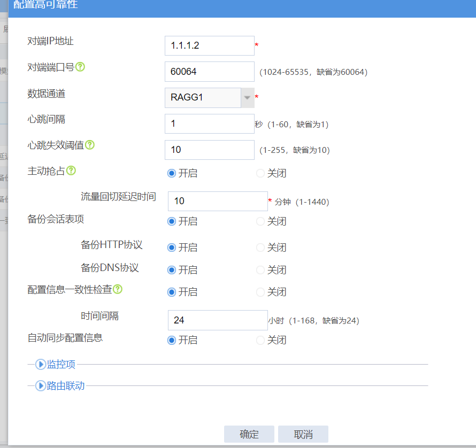
Task: Click the hint text (1-255，缺省为10)
Action: (295, 150)
